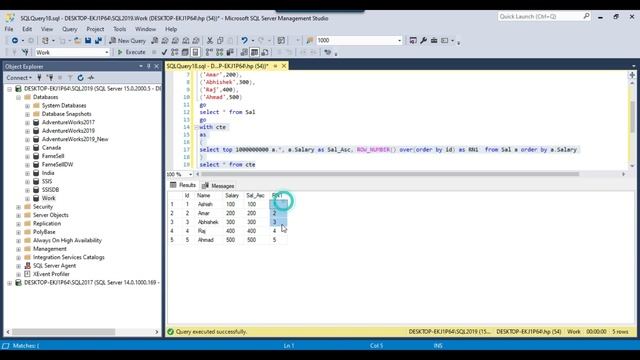Click the Quick Launch search magnifier icon
640x360 pixels.
point(586,16)
